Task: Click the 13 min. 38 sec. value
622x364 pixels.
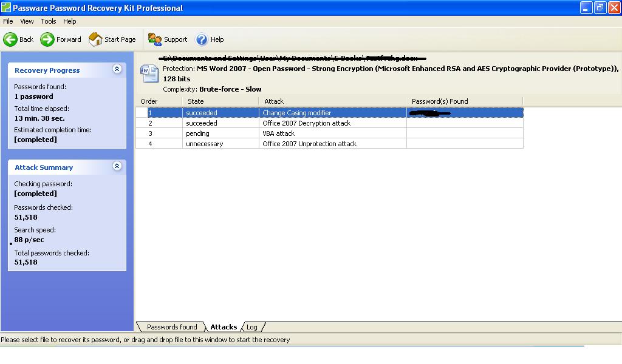Action: click(39, 118)
